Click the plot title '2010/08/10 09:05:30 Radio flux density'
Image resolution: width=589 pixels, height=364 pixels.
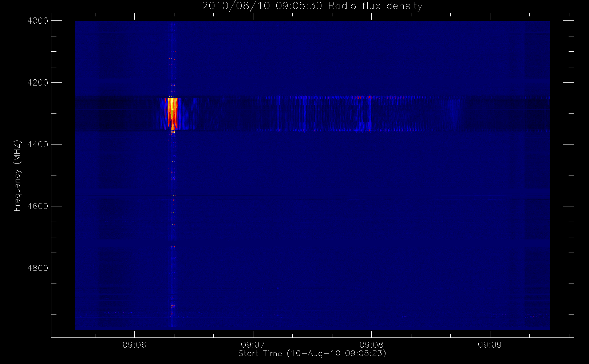point(312,6)
